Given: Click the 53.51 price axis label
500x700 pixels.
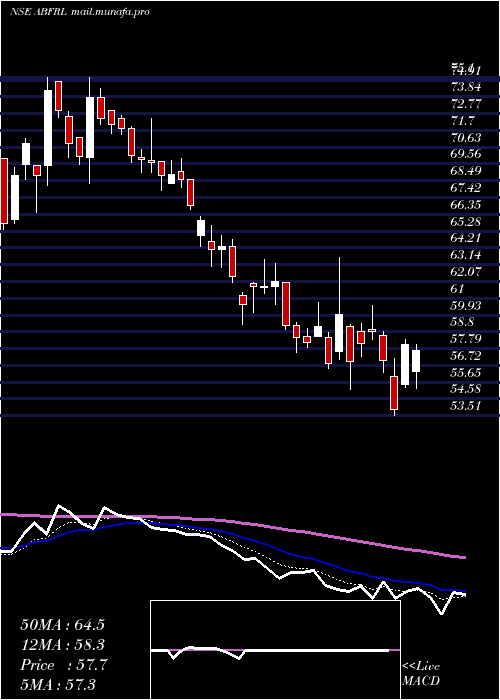Looking at the screenshot, I should tap(467, 406).
